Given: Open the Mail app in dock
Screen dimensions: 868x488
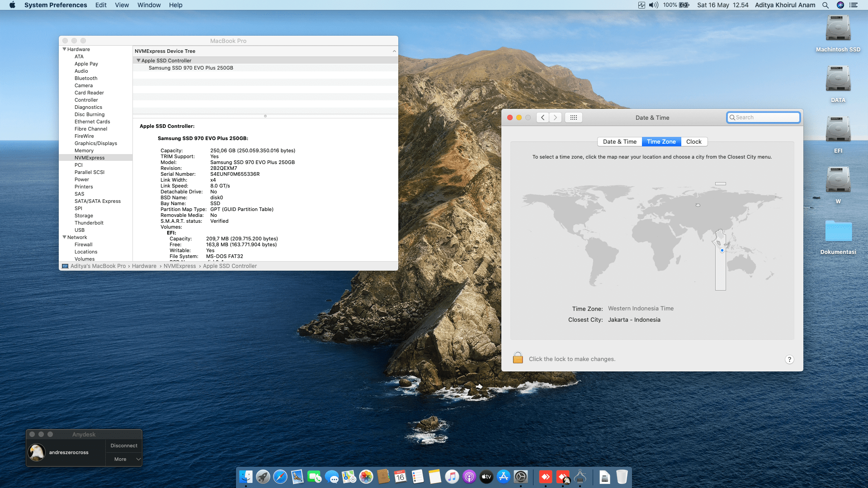Looking at the screenshot, I should [x=297, y=477].
